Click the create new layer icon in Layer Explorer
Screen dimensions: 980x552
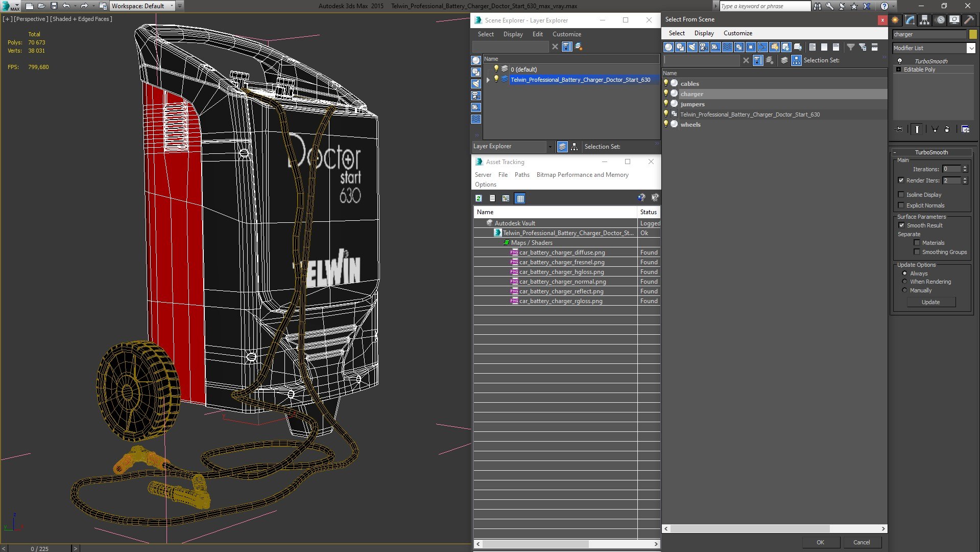point(579,47)
